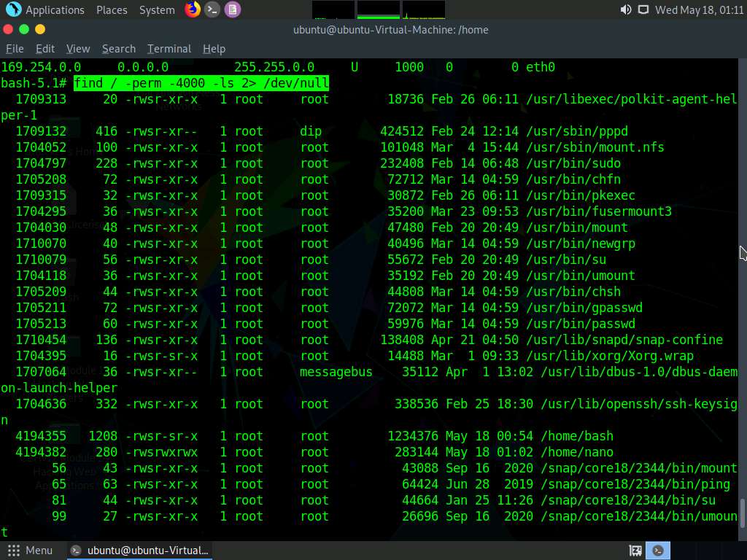The height and width of the screenshot is (560, 747).
Task: Open the Edit menu
Action: pyautogui.click(x=45, y=49)
